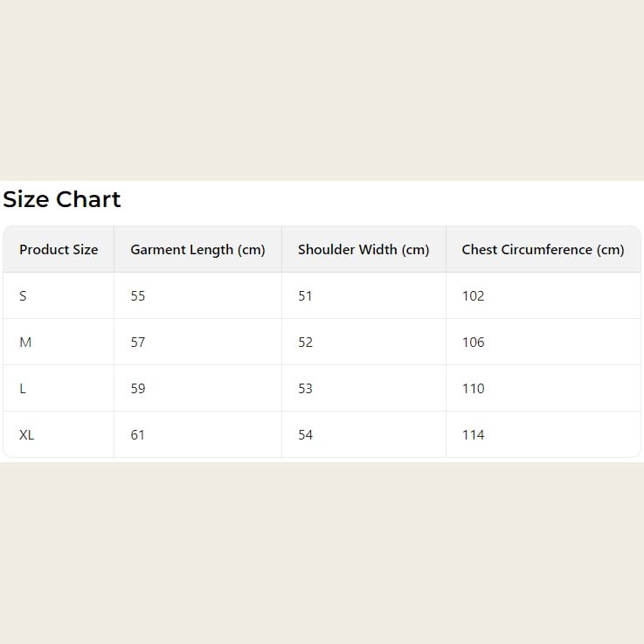644x644 pixels.
Task: Select the XL size cell
Action: coord(27,435)
